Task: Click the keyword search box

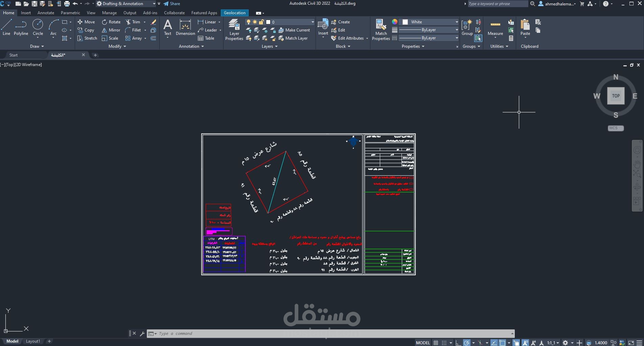Action: (x=497, y=4)
